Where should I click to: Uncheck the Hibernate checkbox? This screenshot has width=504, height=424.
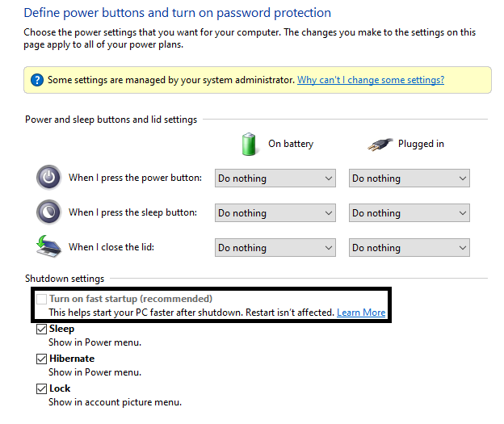click(41, 359)
